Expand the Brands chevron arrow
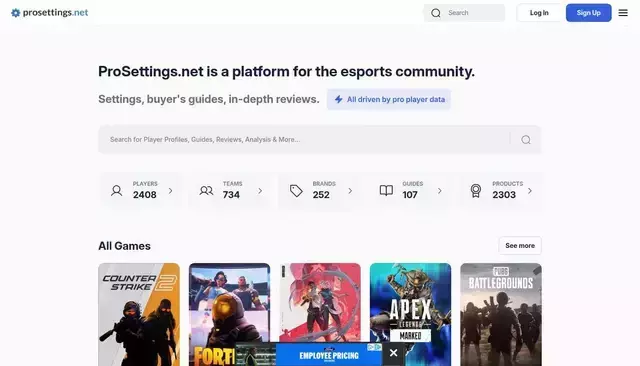This screenshot has width=640, height=366. click(350, 191)
